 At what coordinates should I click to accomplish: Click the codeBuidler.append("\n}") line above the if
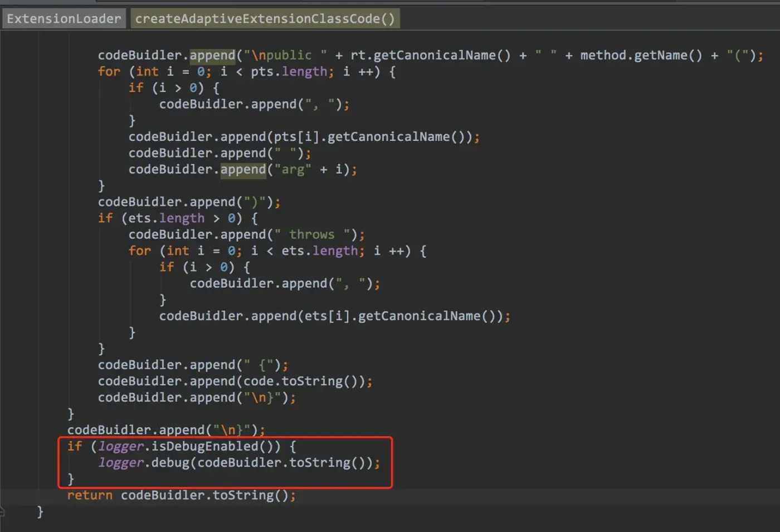pyautogui.click(x=167, y=430)
